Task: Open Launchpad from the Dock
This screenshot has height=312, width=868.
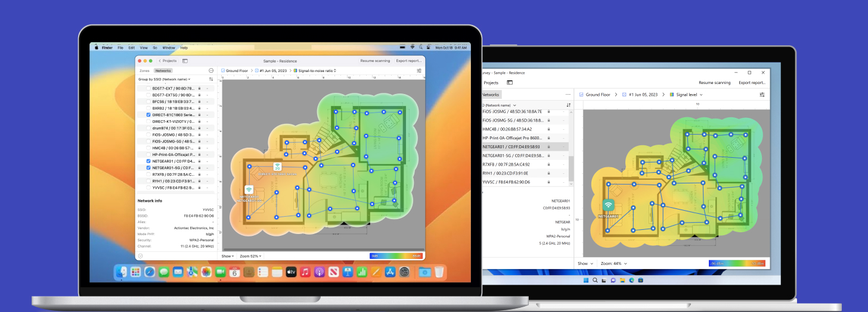Action: tap(136, 272)
